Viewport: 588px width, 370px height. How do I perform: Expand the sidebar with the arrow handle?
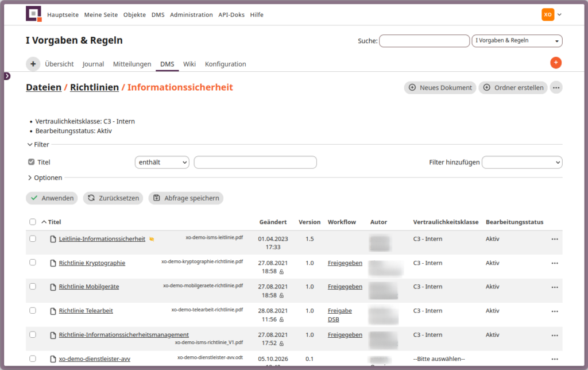[7, 76]
